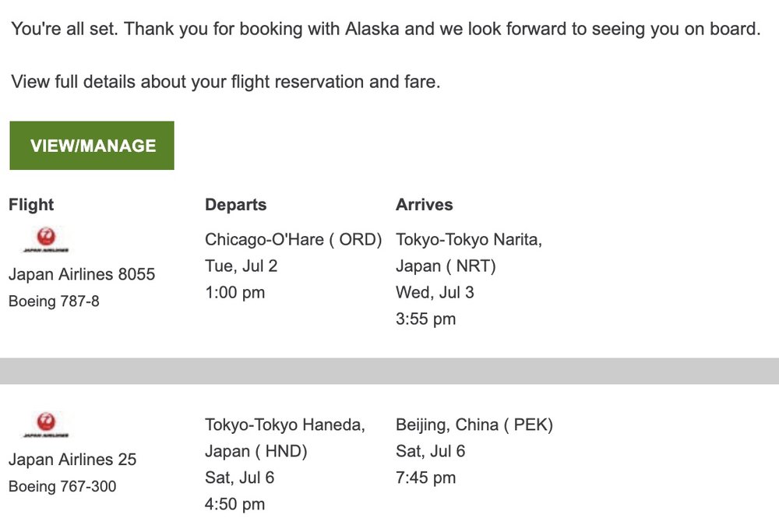Image resolution: width=779 pixels, height=532 pixels.
Task: Click the 4:50 pm departure time
Action: 234,505
